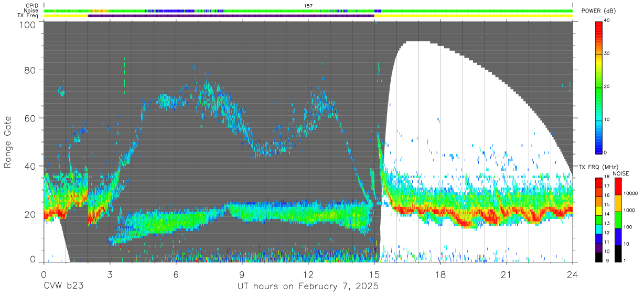The image size is (644, 297).
Task: Click the x-axis tick label 21
Action: point(507,274)
